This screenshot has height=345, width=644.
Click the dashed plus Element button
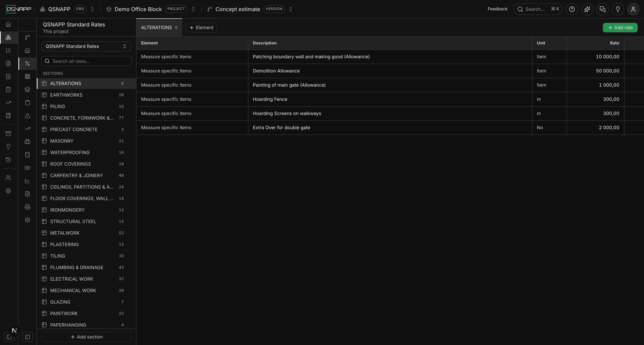[x=201, y=27]
